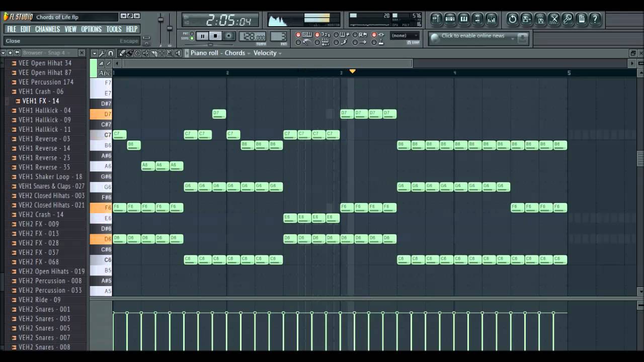Switch to Pattern mode toggle
644x362 pixels.
coord(192,33)
